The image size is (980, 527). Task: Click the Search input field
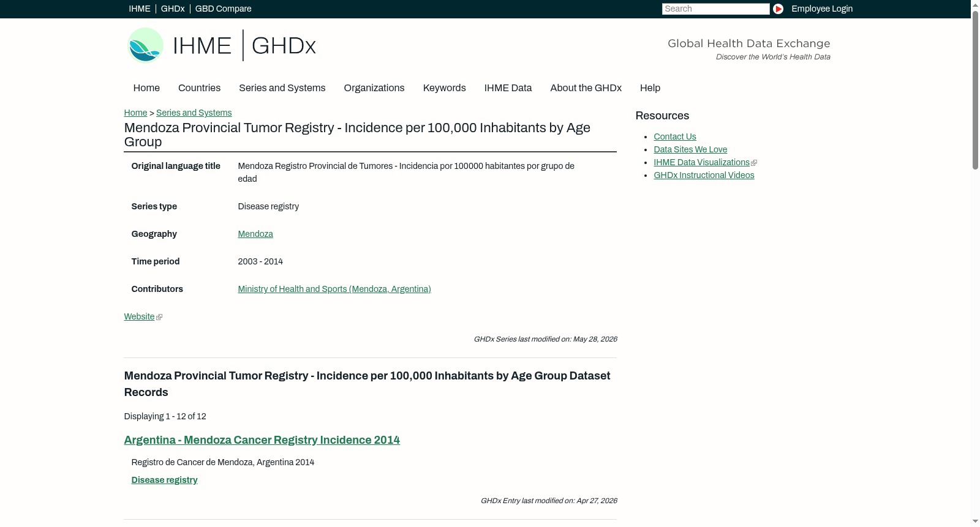tap(715, 9)
